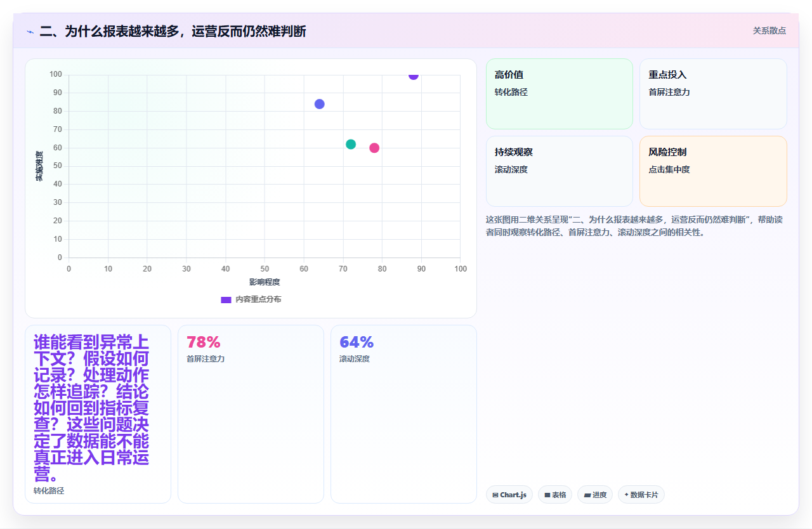Select the pink scatter point
Viewport: 812px width, 529px height.
(x=374, y=148)
